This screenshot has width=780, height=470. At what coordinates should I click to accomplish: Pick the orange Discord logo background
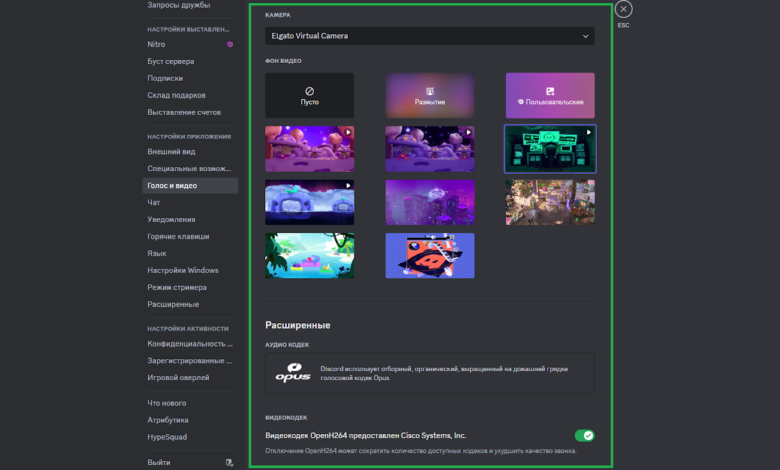430,256
